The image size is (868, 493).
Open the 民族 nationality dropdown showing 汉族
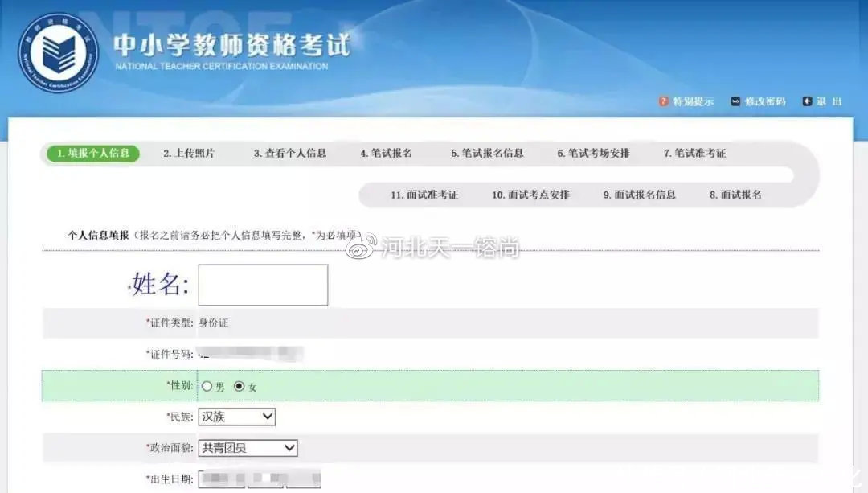point(236,417)
